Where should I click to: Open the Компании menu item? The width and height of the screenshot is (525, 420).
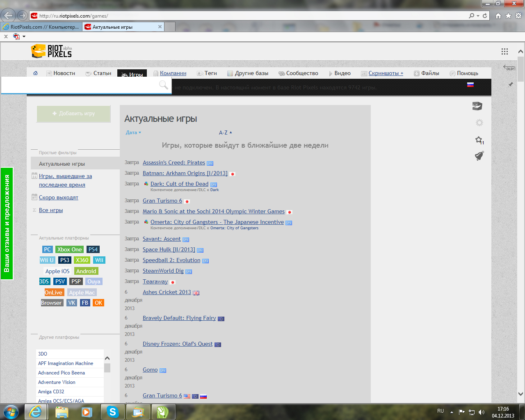coord(170,73)
